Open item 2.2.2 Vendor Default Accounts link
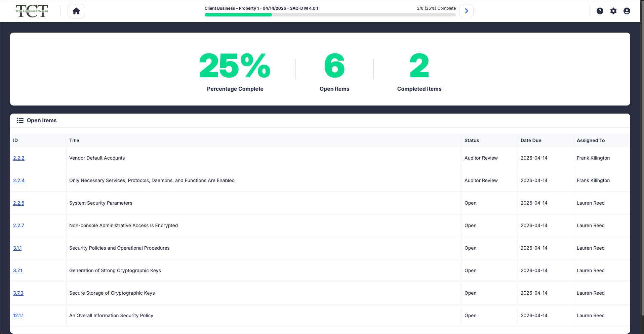The width and height of the screenshot is (644, 334). 19,158
